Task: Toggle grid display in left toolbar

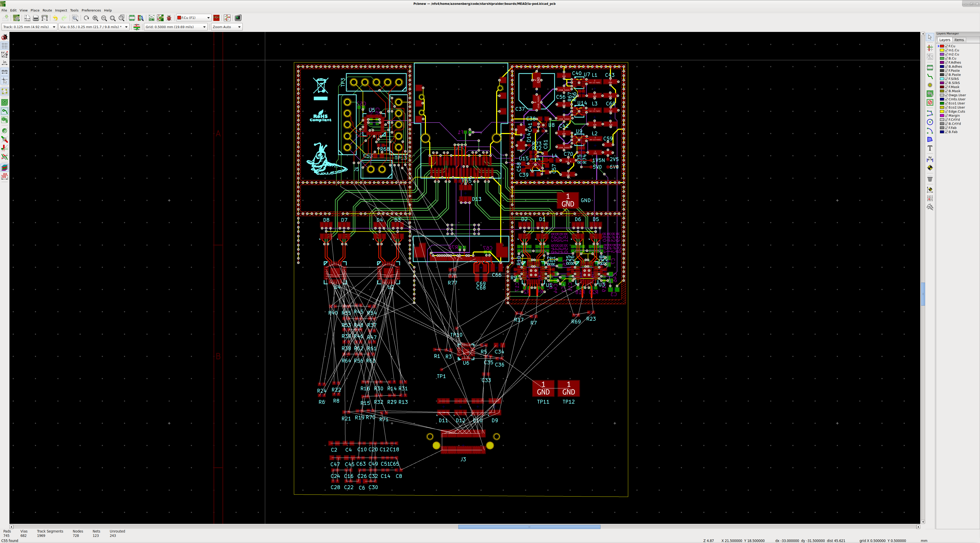Action: [x=5, y=46]
